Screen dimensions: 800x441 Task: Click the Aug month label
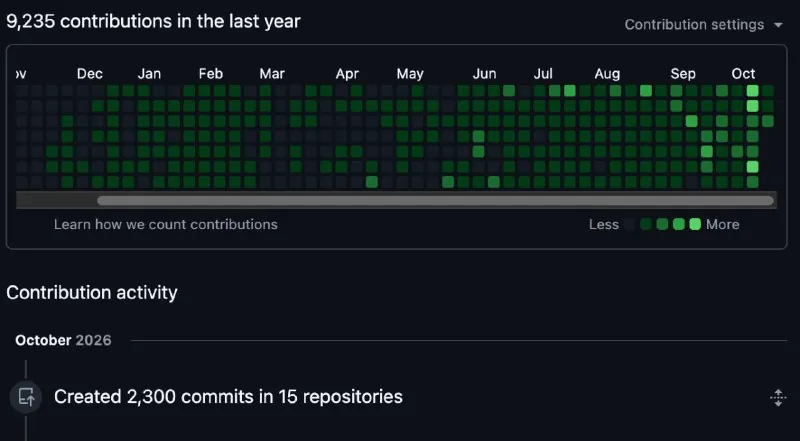point(607,74)
